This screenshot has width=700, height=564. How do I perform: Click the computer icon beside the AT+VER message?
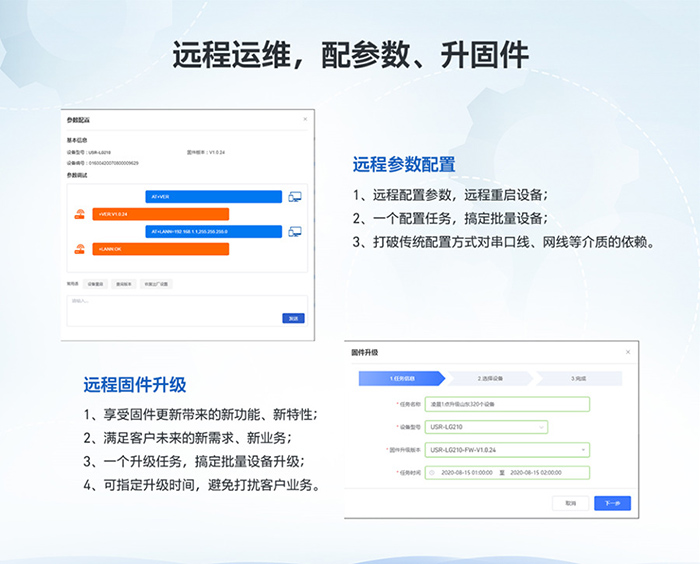[x=295, y=198]
